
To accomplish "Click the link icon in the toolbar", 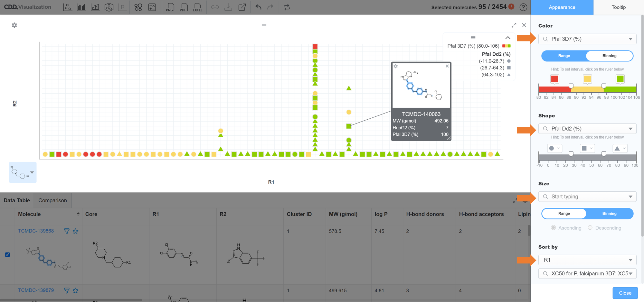I will click(x=215, y=7).
